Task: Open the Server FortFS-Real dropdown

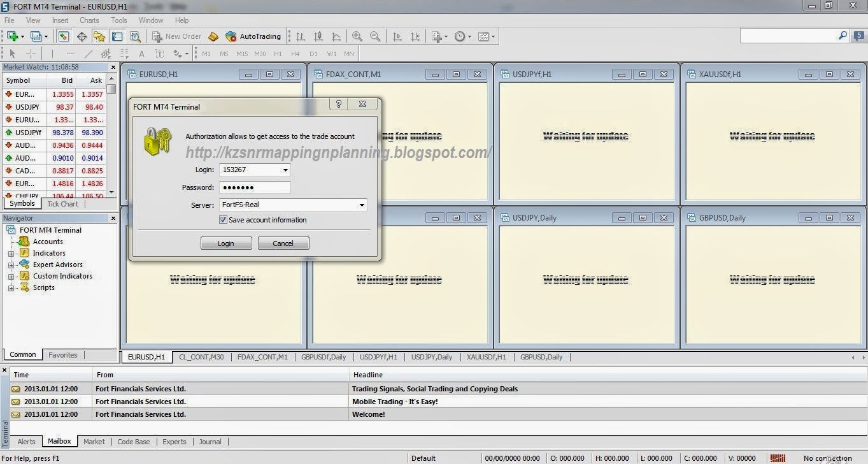Action: tap(362, 205)
